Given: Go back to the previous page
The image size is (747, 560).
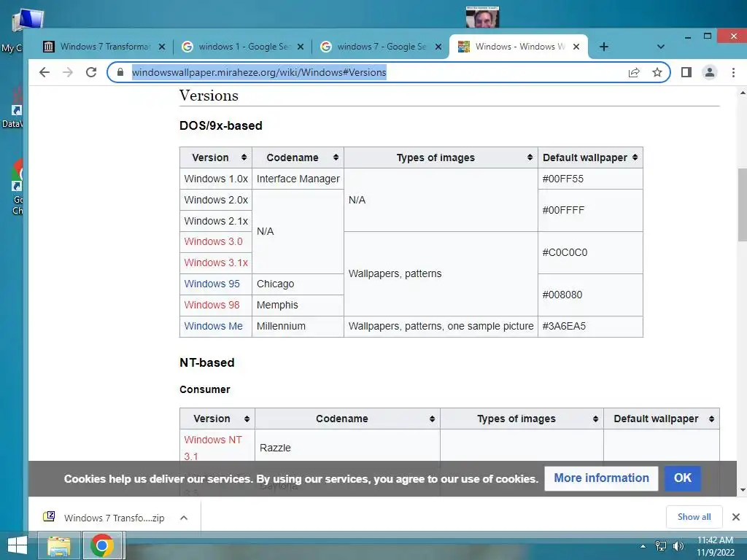Looking at the screenshot, I should pos(44,72).
